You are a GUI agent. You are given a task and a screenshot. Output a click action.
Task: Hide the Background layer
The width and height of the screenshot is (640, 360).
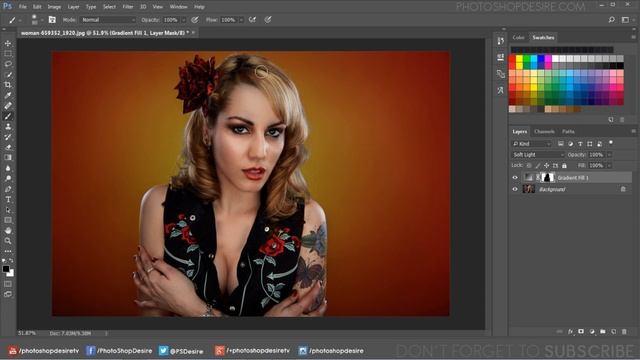[x=515, y=189]
